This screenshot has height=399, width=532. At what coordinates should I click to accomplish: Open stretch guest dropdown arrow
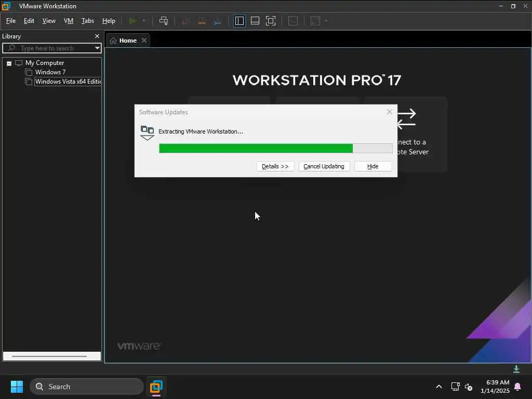326,21
